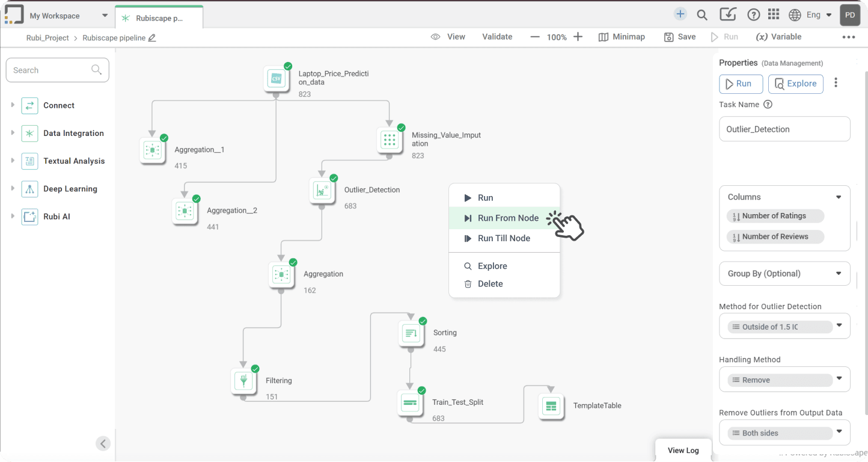Image resolution: width=868 pixels, height=462 pixels.
Task: Select the Aggregation node icon
Action: pos(281,275)
